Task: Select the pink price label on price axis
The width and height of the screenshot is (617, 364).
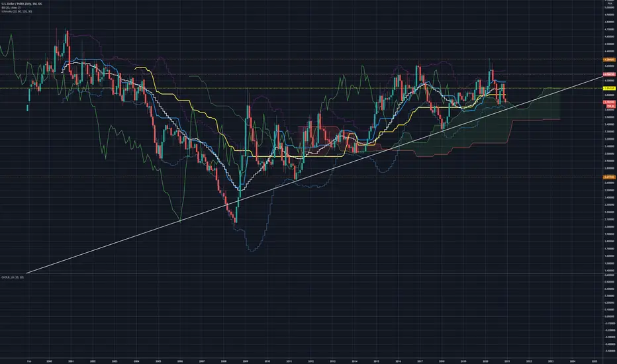Action: [x=610, y=74]
